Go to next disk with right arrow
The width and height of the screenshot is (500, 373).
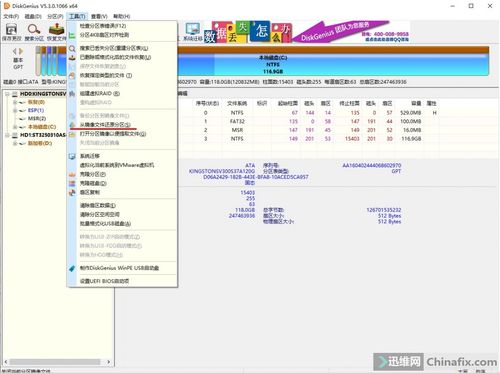coord(21,51)
